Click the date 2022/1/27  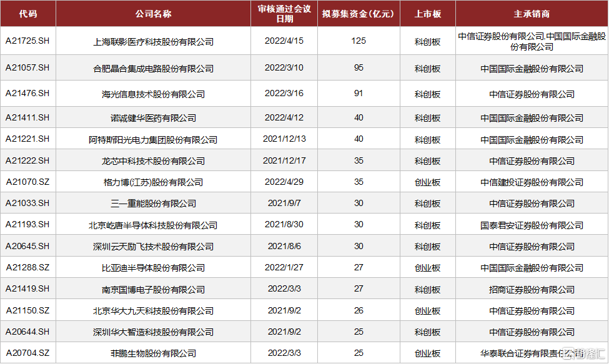tap(284, 267)
